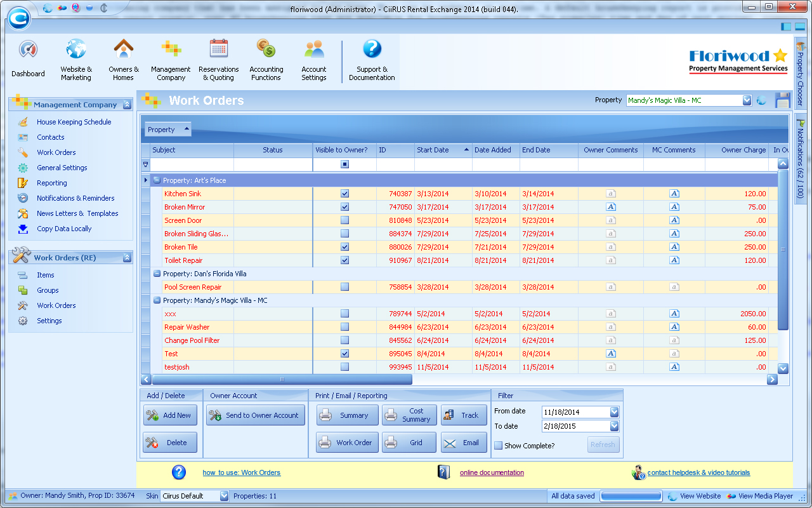
Task: Click the Track button
Action: click(x=464, y=415)
